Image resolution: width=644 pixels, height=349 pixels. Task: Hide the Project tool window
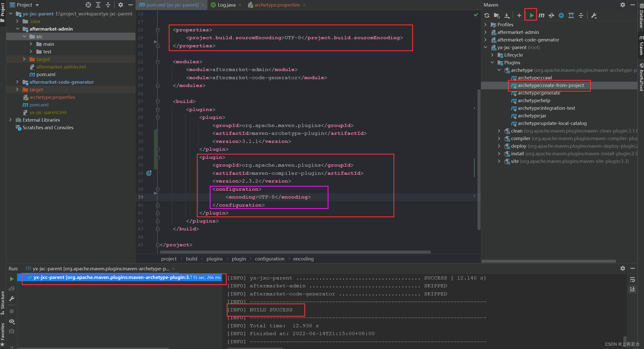pyautogui.click(x=131, y=5)
